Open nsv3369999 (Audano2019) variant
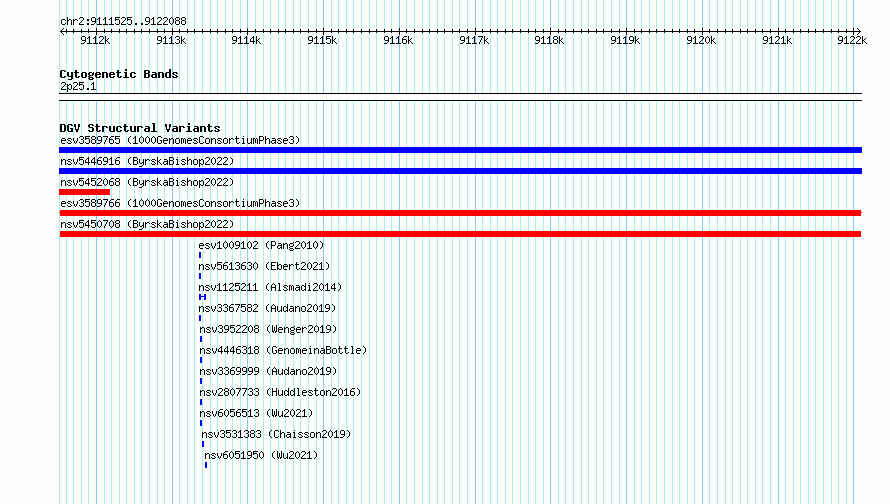 (x=268, y=371)
